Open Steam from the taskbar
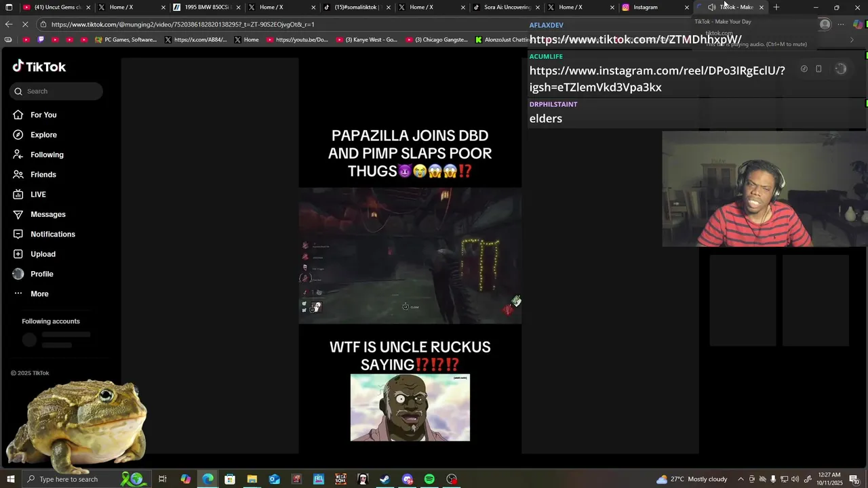 click(384, 479)
